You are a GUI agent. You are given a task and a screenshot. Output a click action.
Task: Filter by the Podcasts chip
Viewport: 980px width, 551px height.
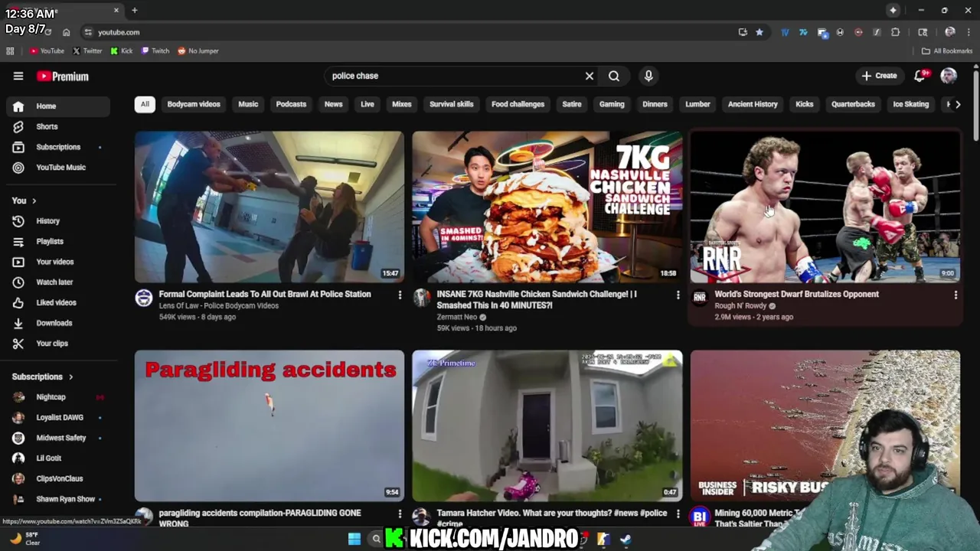click(291, 104)
